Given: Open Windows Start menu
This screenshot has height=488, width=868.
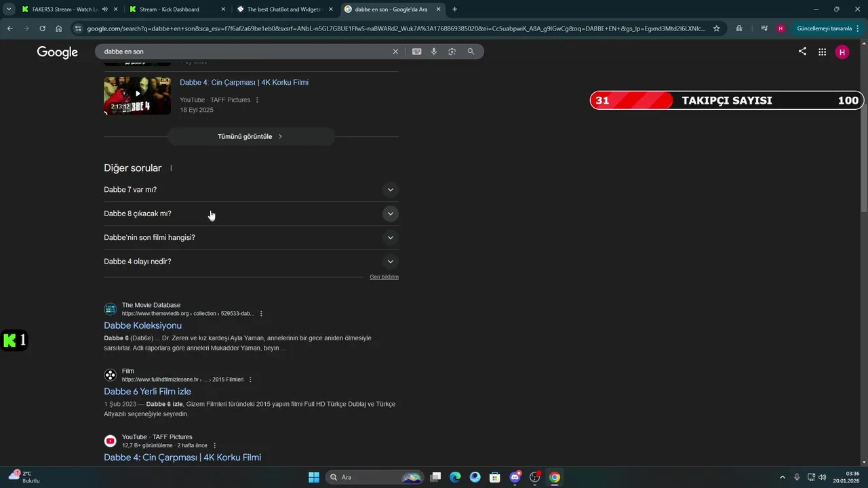Looking at the screenshot, I should pos(314,477).
